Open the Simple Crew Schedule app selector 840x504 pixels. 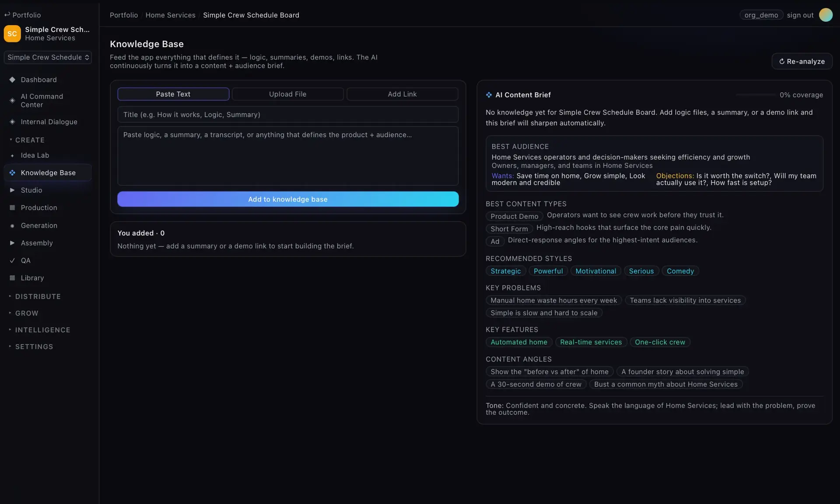point(48,57)
